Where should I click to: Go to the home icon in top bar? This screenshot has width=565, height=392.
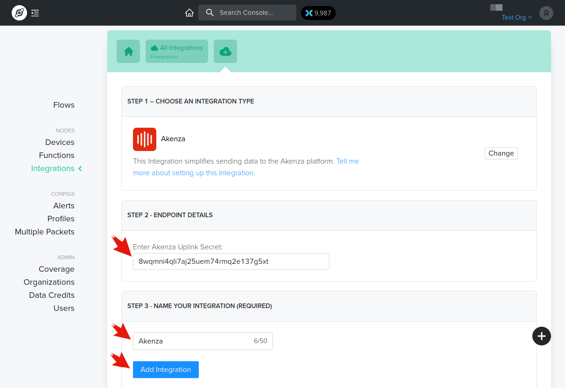189,13
